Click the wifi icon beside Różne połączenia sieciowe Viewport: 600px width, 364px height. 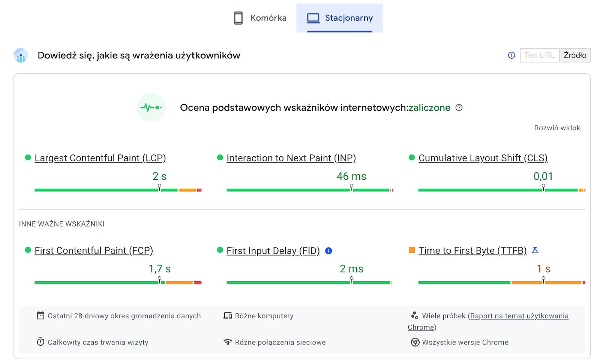[x=228, y=342]
